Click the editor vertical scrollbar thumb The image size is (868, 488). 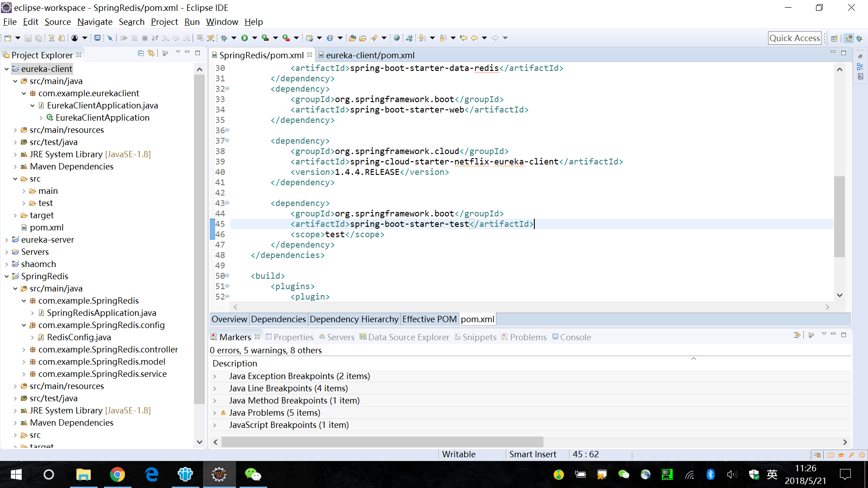tap(840, 216)
